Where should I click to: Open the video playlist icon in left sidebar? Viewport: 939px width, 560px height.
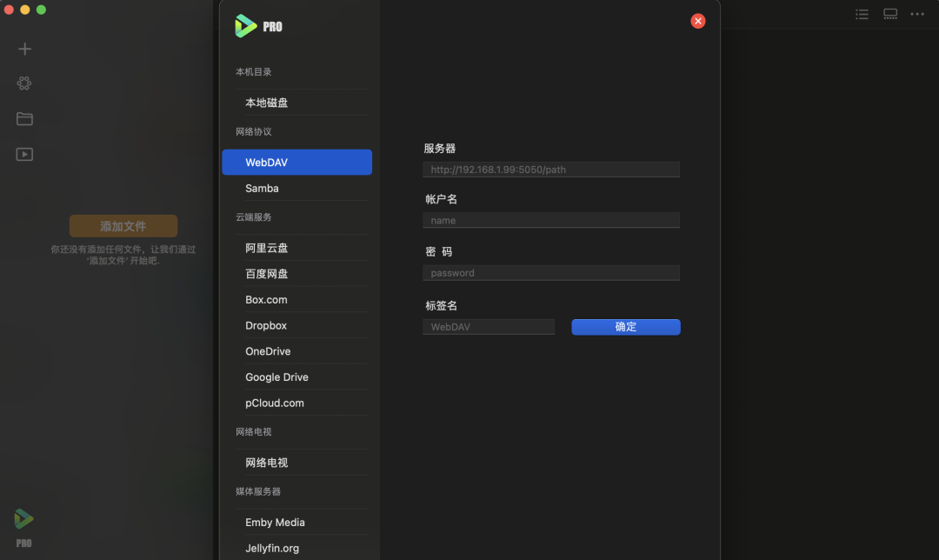pyautogui.click(x=24, y=154)
